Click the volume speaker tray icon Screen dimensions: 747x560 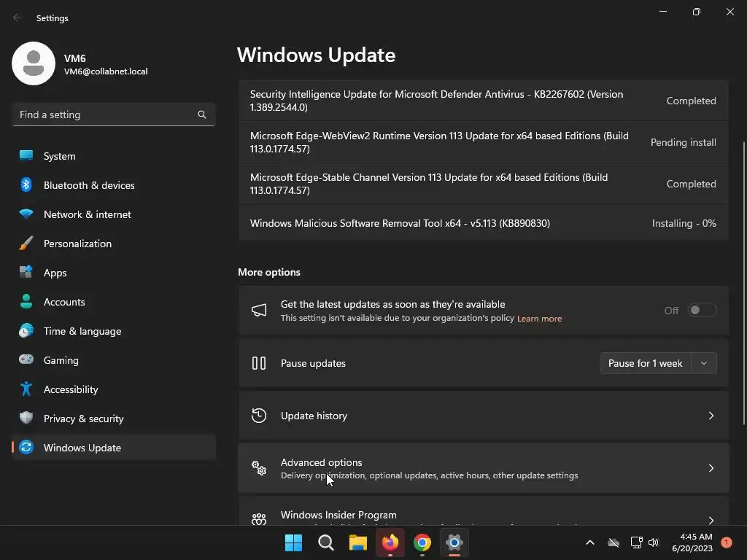tap(653, 542)
